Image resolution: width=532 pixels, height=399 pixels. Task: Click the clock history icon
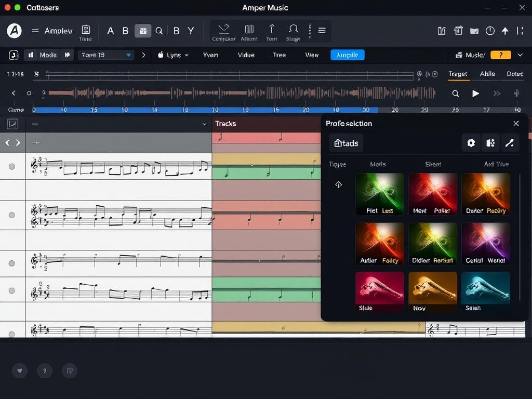pos(490,31)
